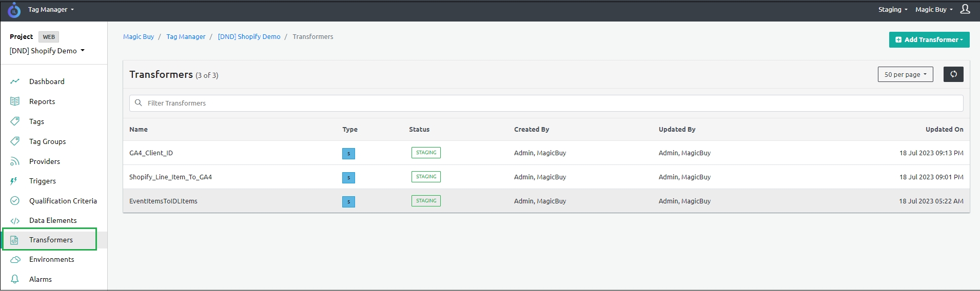Screen dimensions: 980x291
Task: Open Qualification Criteria in sidebar
Action: (x=63, y=201)
